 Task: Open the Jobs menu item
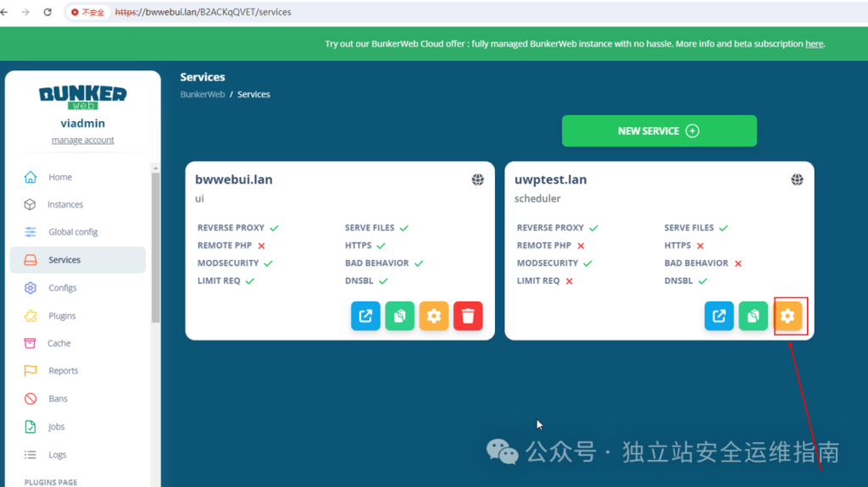coord(56,427)
